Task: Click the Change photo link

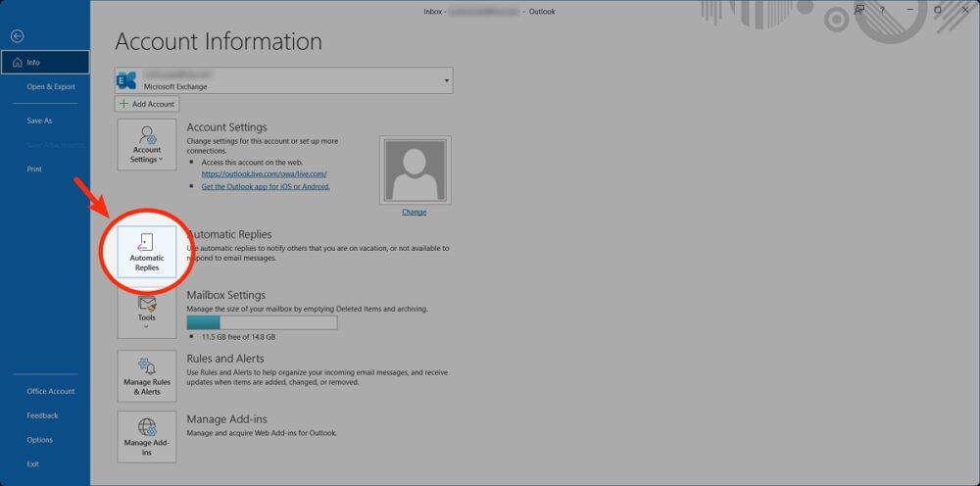Action: click(414, 212)
